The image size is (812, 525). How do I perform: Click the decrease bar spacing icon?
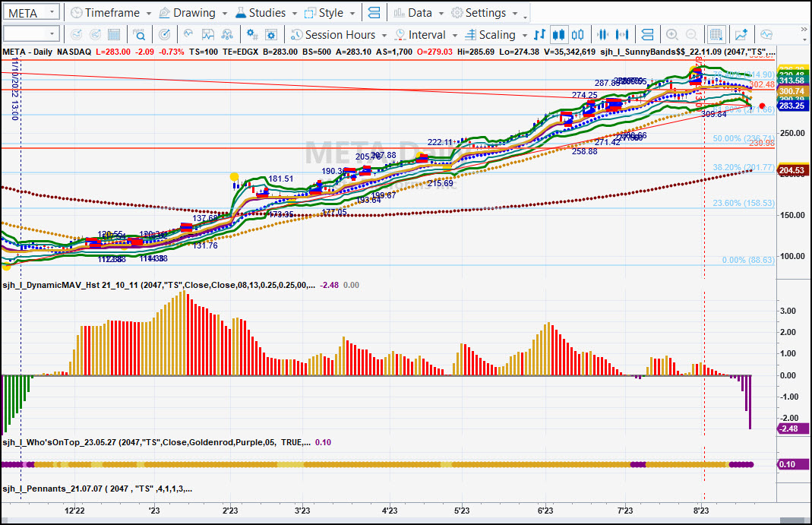603,35
